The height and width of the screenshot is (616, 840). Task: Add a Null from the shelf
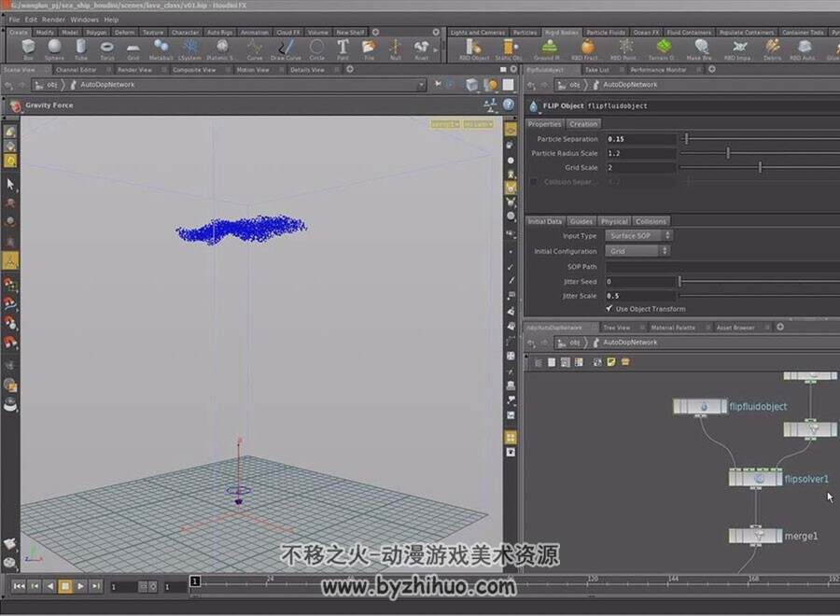396,49
